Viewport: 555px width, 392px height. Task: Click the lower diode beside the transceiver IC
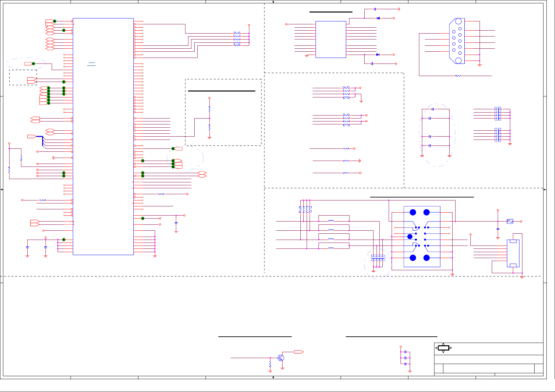[x=378, y=55]
